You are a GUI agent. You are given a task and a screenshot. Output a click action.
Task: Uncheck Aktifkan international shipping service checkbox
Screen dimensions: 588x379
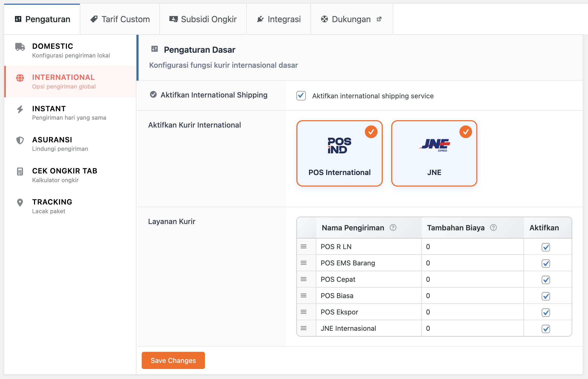pos(301,96)
